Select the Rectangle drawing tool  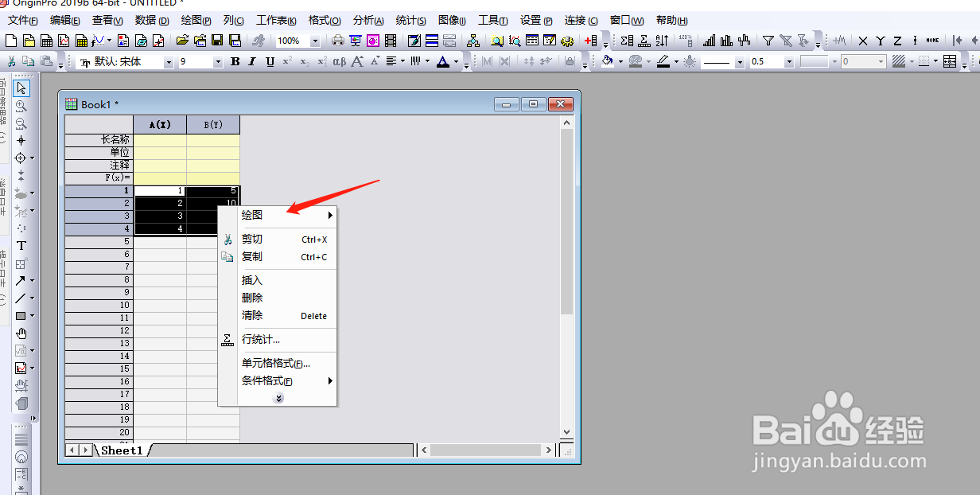tap(21, 315)
